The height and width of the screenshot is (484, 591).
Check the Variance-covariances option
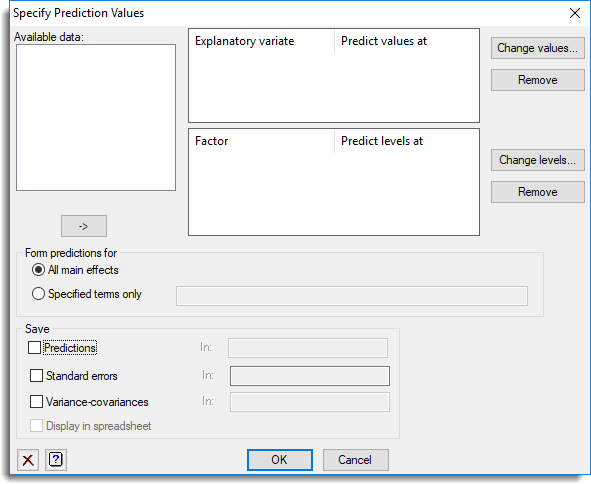[x=36, y=401]
